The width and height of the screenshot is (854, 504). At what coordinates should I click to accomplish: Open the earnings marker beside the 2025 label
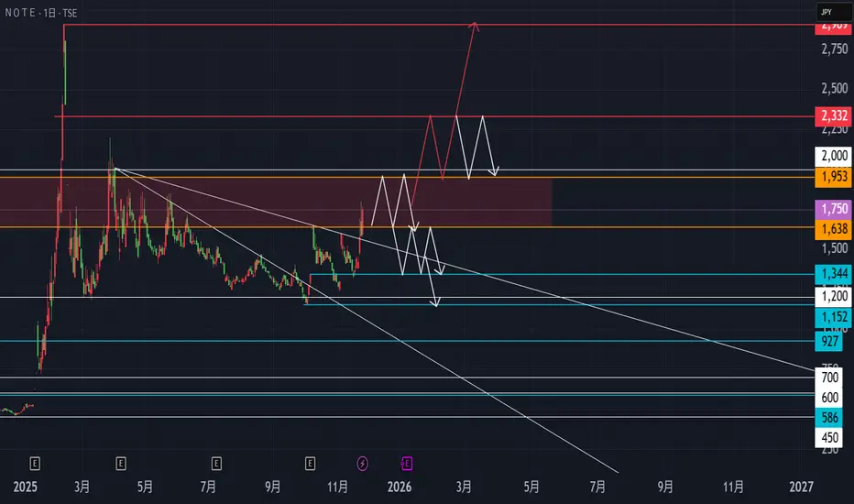click(35, 464)
